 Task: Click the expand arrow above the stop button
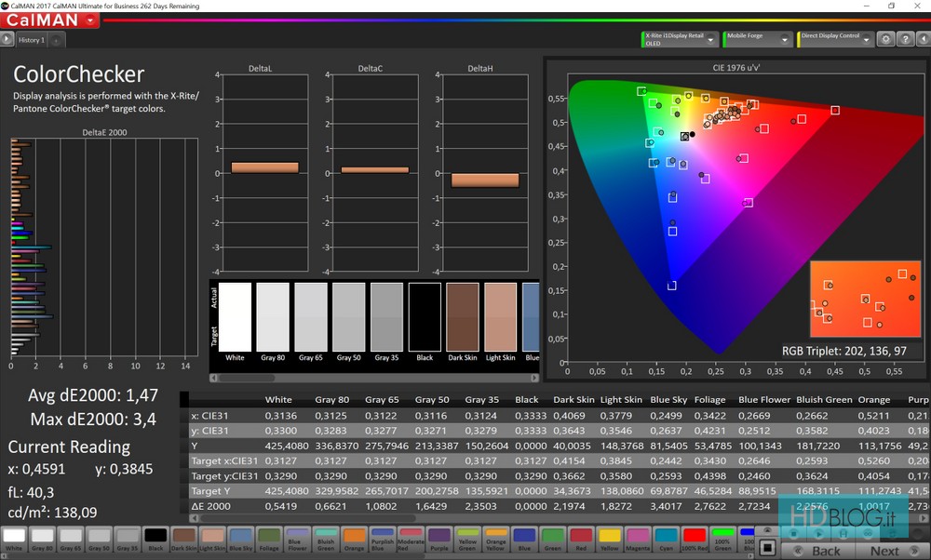pos(769,529)
